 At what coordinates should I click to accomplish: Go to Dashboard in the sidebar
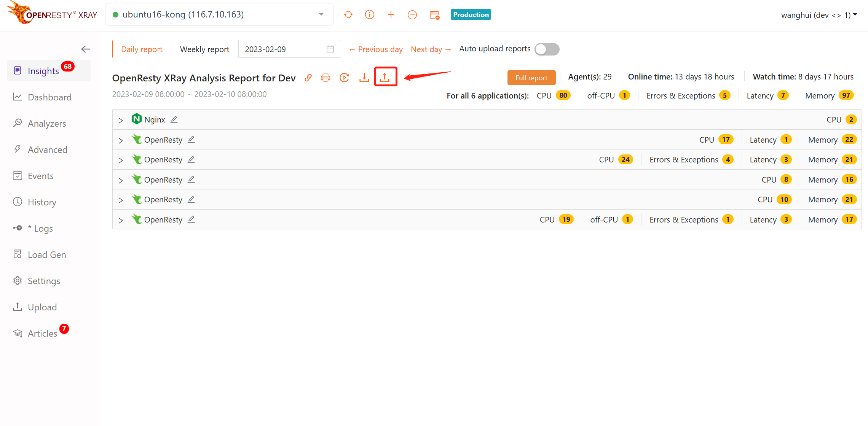point(49,97)
